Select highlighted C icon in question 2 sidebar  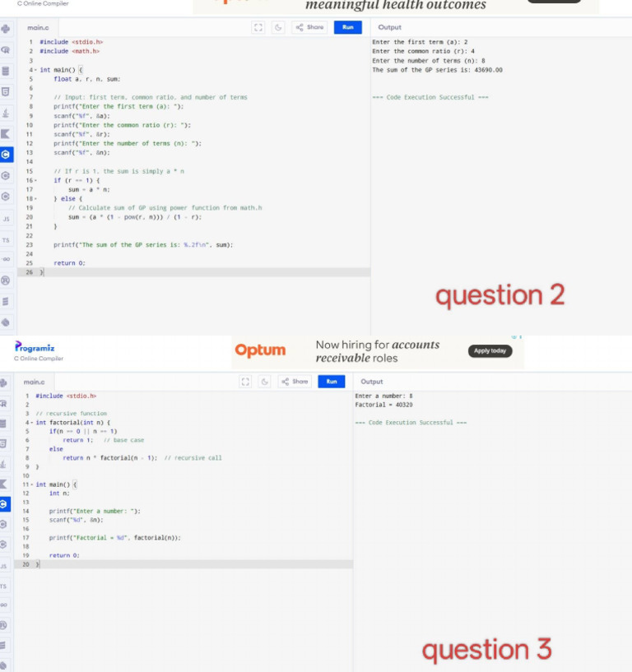click(6, 155)
